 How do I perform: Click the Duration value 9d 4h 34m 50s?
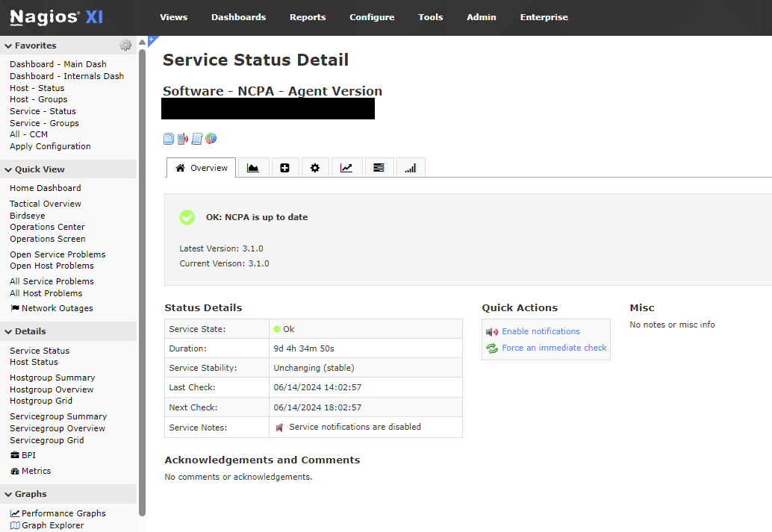(x=304, y=348)
